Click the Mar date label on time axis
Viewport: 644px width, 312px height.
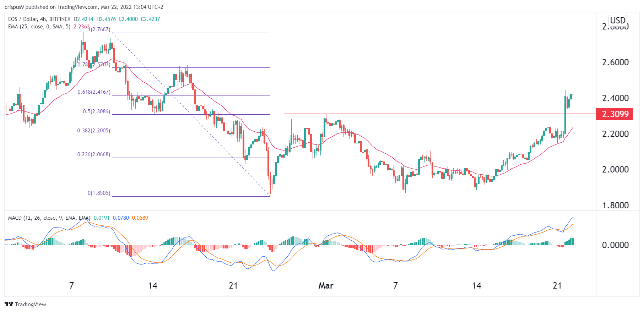pyautogui.click(x=326, y=286)
